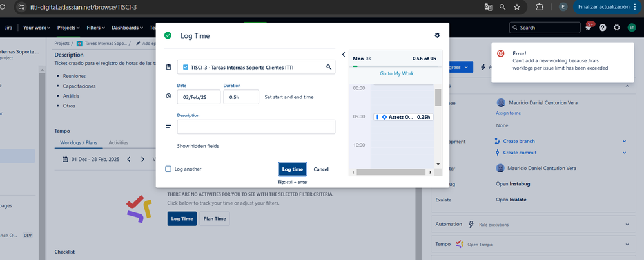
Task: Click the search magnifier in the issue field
Action: click(329, 67)
